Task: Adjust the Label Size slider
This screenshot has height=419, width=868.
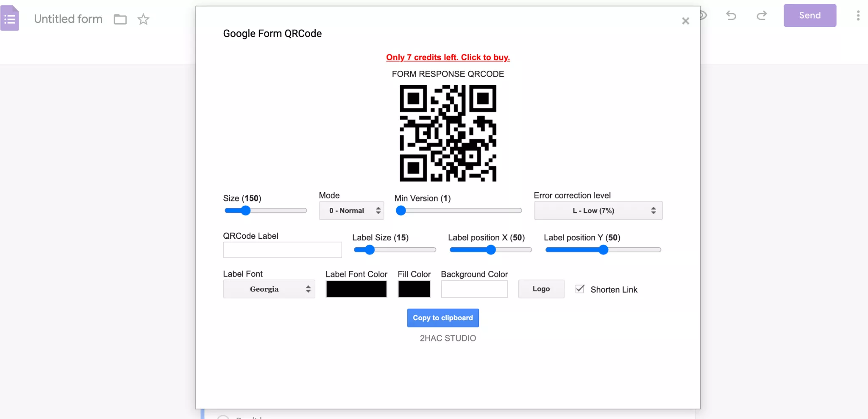Action: (x=395, y=250)
